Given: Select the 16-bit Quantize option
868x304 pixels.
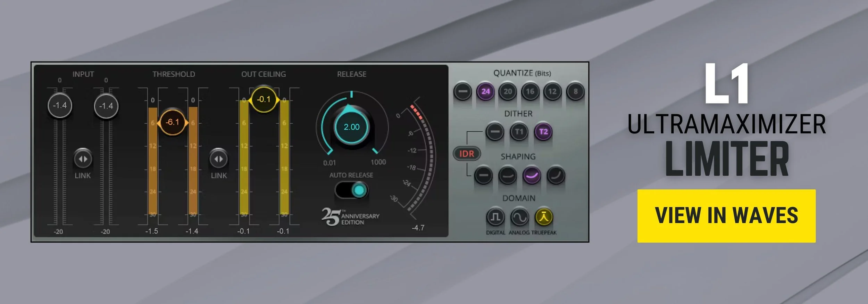Looking at the screenshot, I should click(x=530, y=91).
